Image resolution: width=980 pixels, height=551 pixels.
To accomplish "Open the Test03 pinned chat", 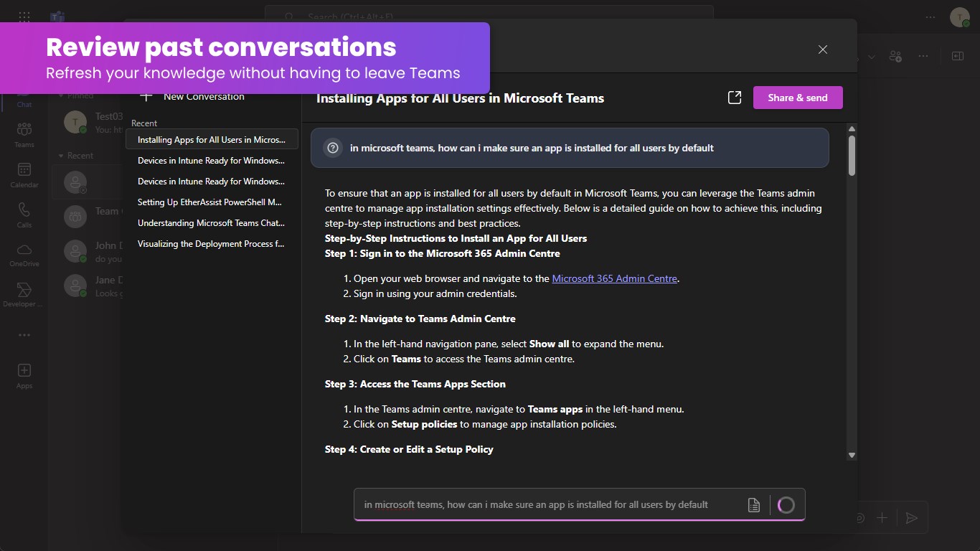I will pyautogui.click(x=88, y=122).
